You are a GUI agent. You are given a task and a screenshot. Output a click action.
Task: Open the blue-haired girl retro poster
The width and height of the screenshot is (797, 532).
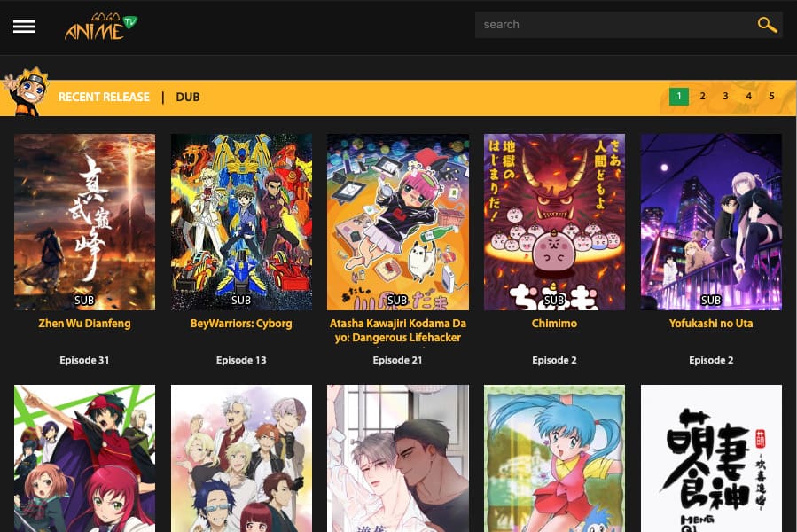click(x=555, y=458)
